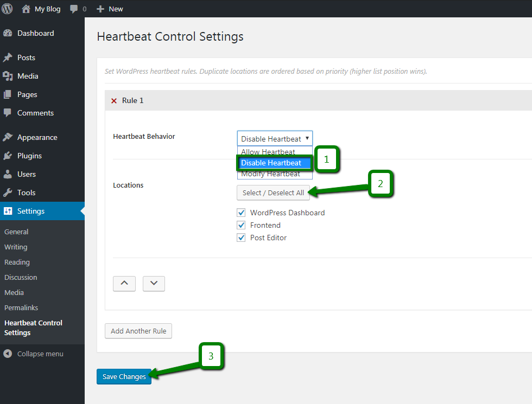Viewport: 532px width, 404px height.
Task: Open Posts menu item
Action: click(x=42, y=57)
